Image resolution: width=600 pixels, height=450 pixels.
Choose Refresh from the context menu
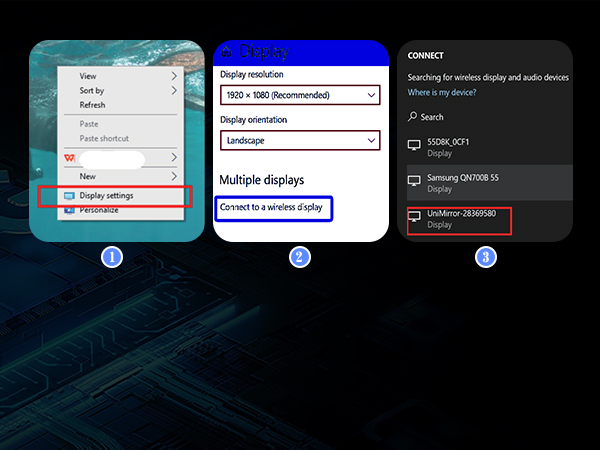click(92, 105)
